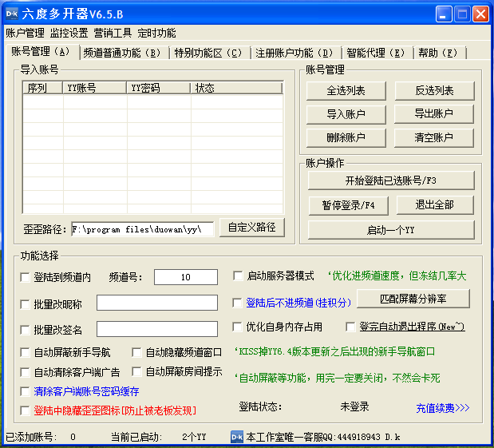Viewport: 494px width, 448px height.
Task: Click the 频道号 input field
Action: (x=185, y=277)
